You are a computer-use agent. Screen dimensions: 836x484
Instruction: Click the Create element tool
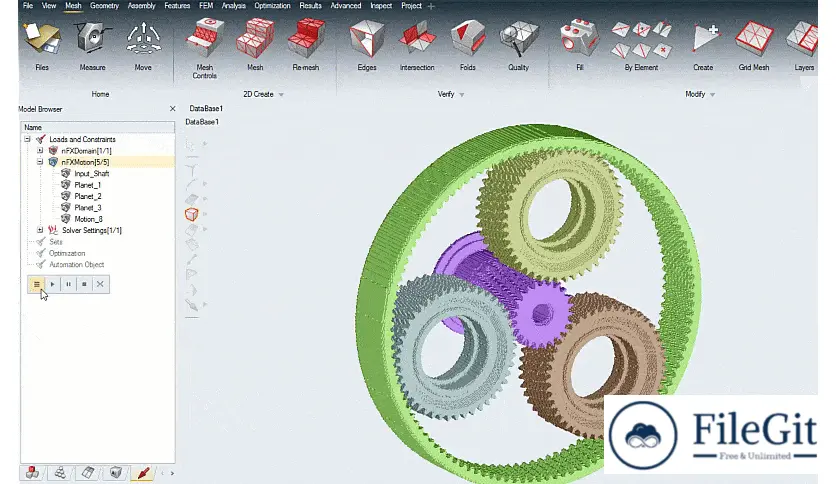point(703,45)
